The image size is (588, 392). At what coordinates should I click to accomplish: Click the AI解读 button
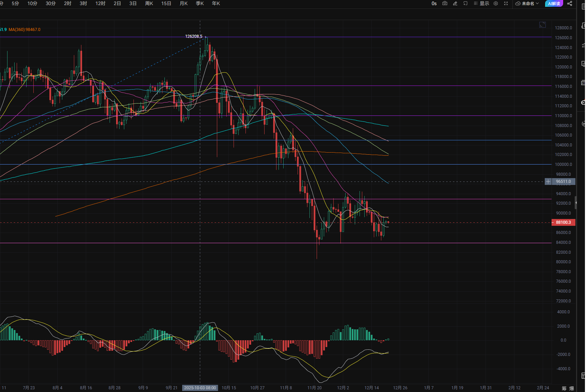[554, 3]
